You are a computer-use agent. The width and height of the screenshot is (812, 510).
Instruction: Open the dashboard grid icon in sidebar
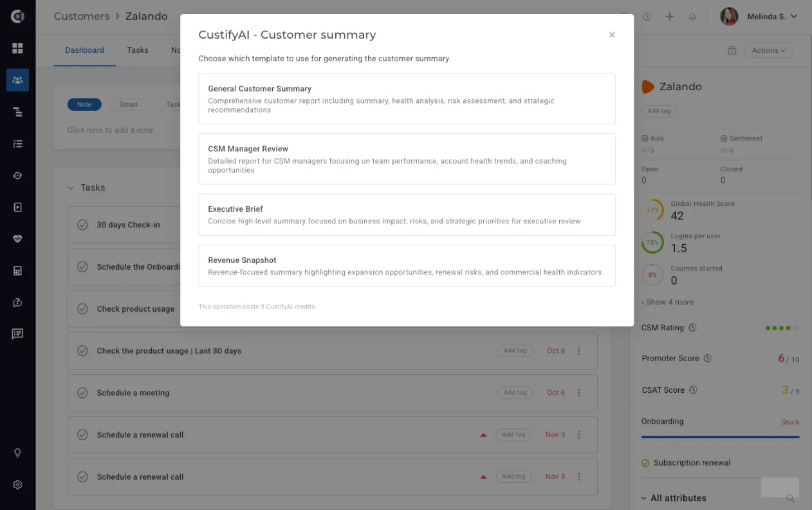pos(17,48)
